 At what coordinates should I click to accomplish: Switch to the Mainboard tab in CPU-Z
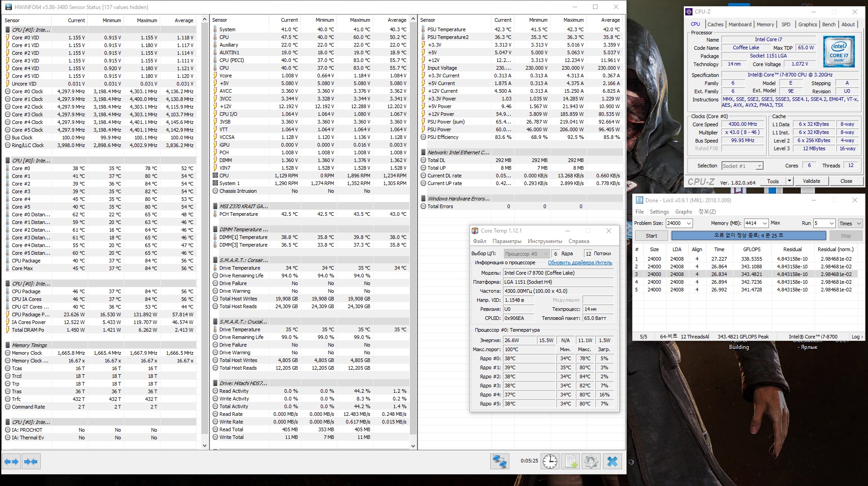click(x=740, y=24)
